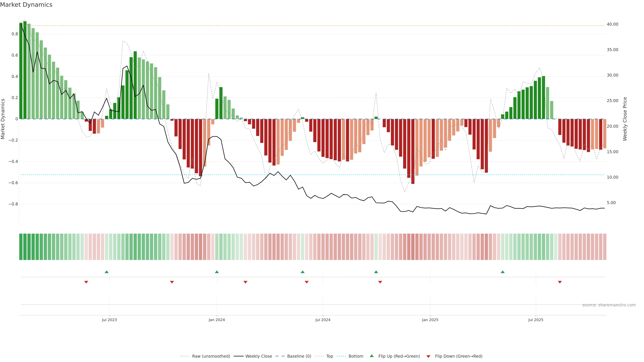This screenshot has width=644, height=362.
Task: Click the green flip-up marker before Jul 2025
Action: tap(502, 272)
